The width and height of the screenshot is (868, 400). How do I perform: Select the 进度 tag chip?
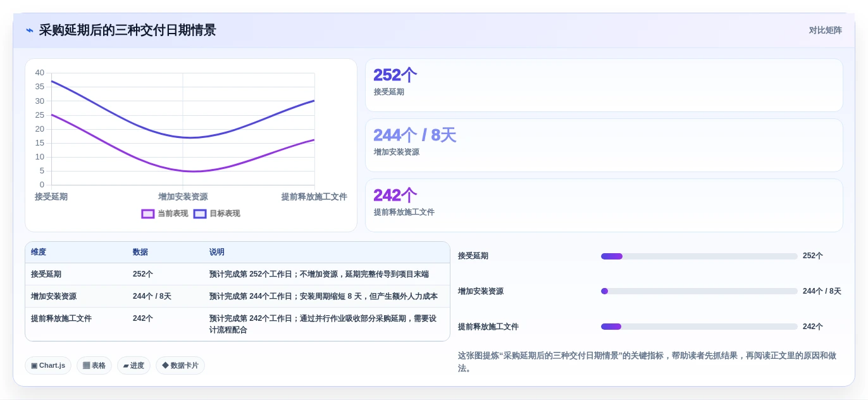point(133,366)
